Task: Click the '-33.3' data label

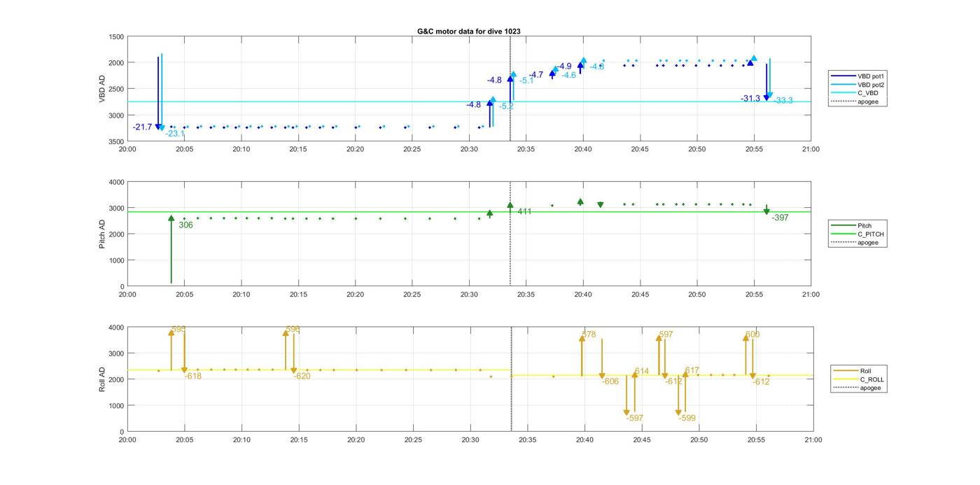Action: point(783,101)
